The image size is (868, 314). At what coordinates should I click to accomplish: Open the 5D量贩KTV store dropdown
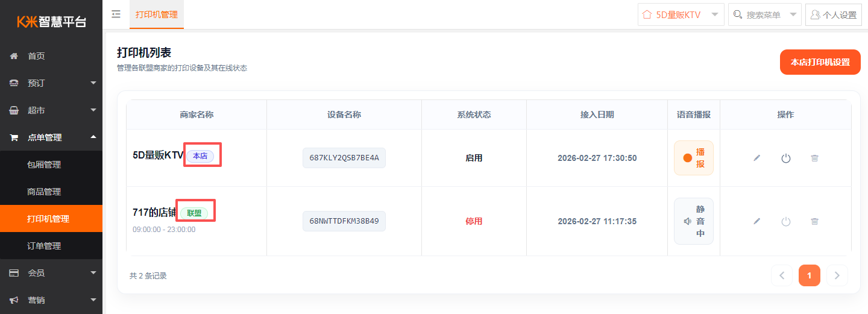681,14
